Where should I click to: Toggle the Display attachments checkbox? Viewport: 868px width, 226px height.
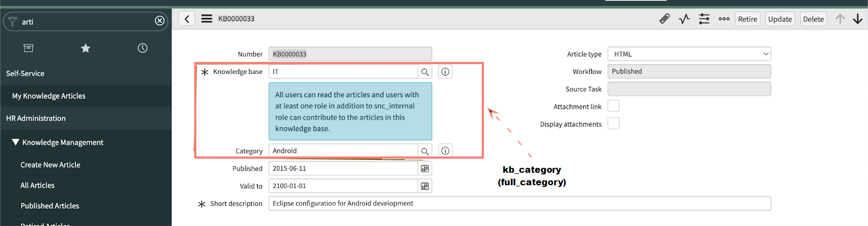pyautogui.click(x=614, y=124)
